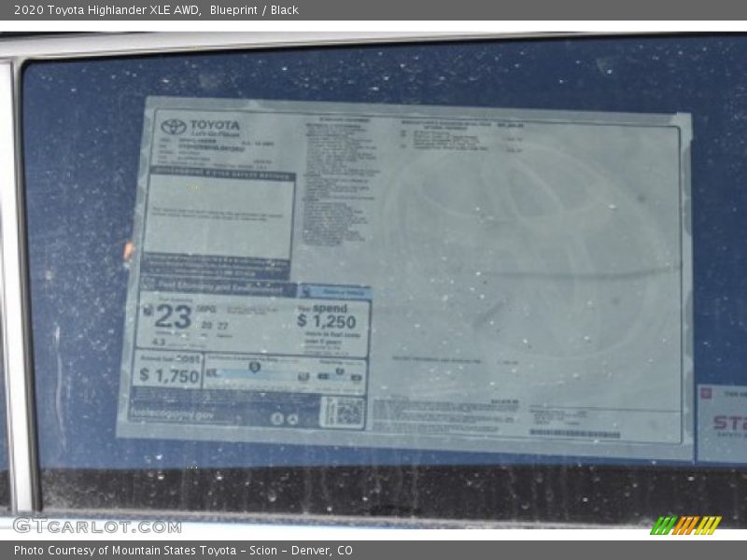Click the Mountain States Toyota photo credit line
Viewport: 747px width, 560px height.
183,551
